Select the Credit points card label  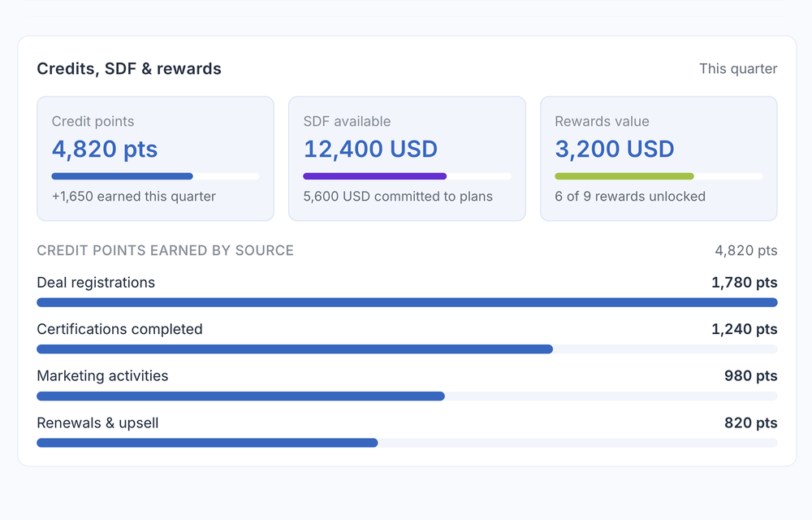pyautogui.click(x=93, y=121)
